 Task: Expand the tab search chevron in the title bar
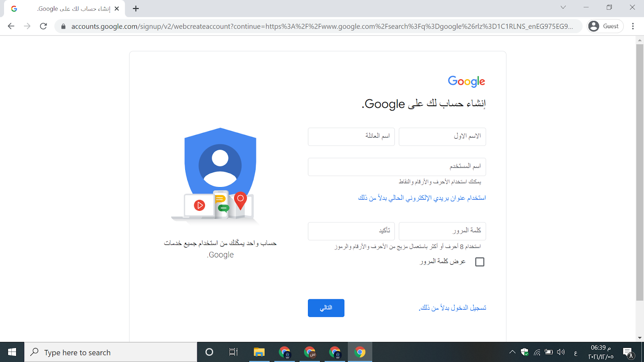[563, 7]
